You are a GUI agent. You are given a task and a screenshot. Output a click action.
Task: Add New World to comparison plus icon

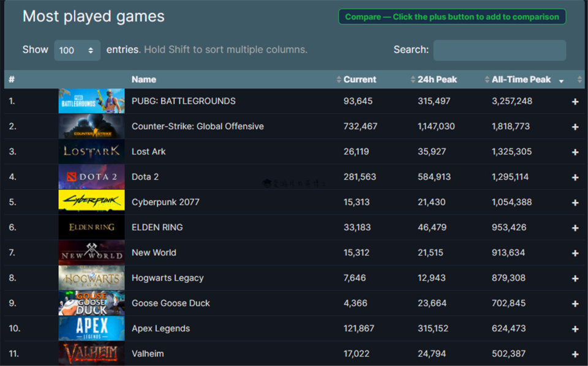[x=575, y=253]
